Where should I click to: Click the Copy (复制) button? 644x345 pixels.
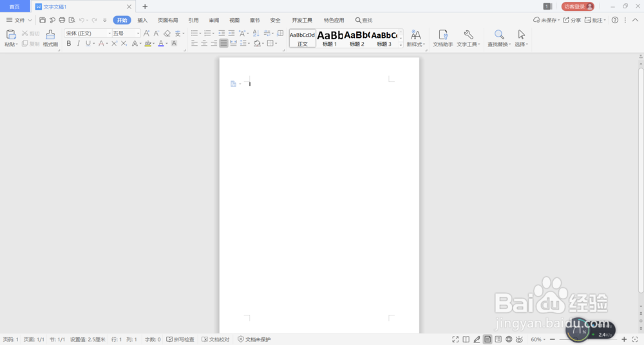click(30, 44)
